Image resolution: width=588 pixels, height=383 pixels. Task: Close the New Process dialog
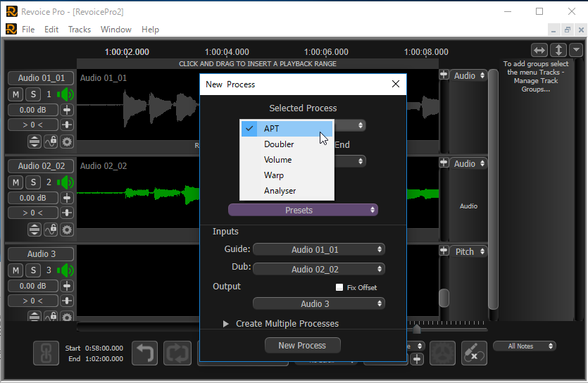(x=396, y=84)
